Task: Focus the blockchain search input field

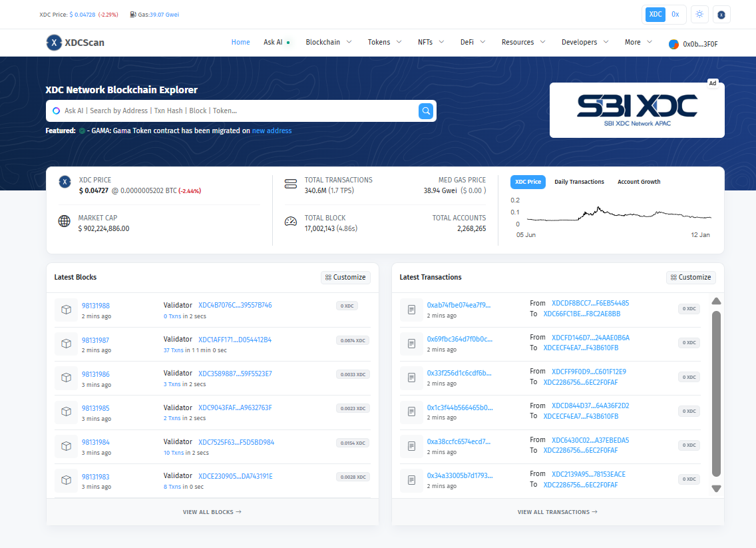Action: point(240,111)
